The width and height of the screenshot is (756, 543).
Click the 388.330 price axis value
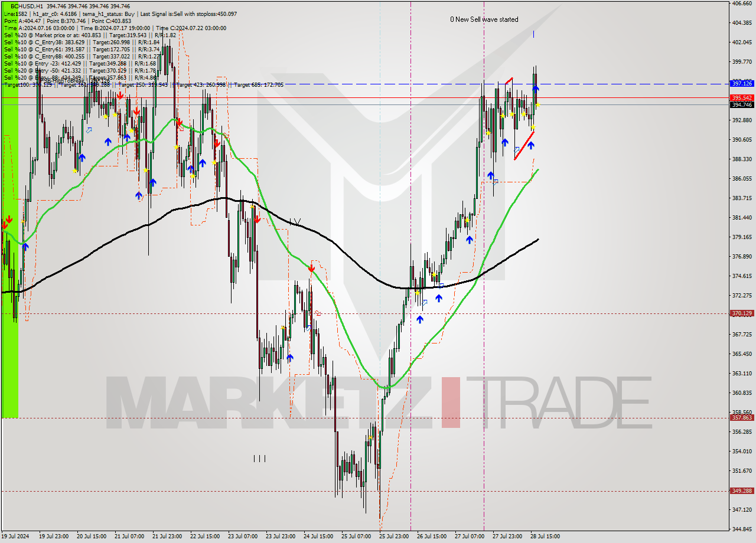tap(741, 159)
